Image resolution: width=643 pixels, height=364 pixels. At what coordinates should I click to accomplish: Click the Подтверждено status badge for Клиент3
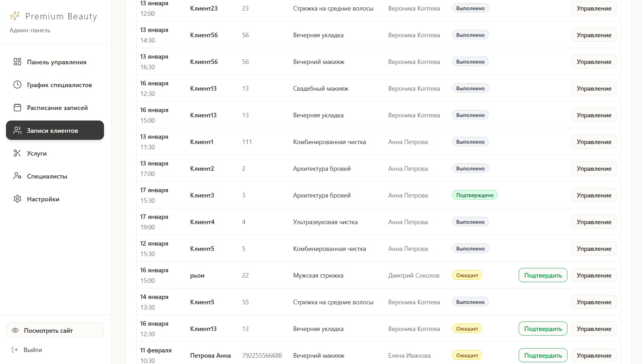click(474, 195)
